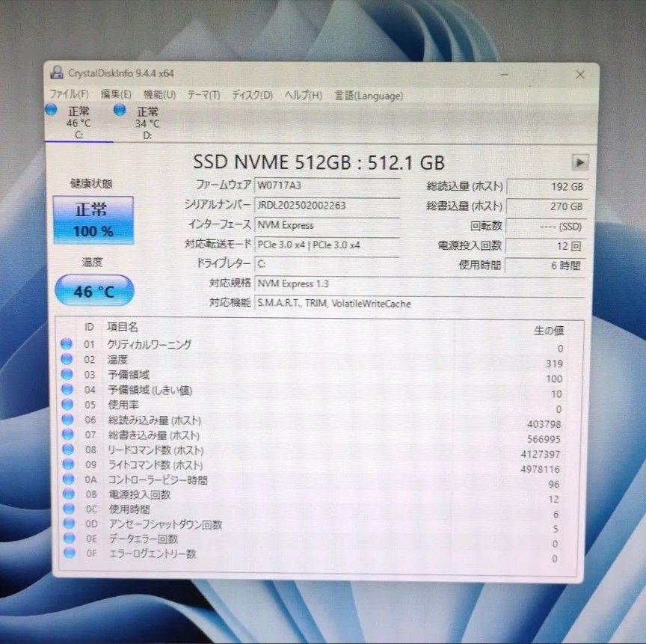Select the D: drive tab at 34 °C
The height and width of the screenshot is (644, 646).
tap(147, 123)
